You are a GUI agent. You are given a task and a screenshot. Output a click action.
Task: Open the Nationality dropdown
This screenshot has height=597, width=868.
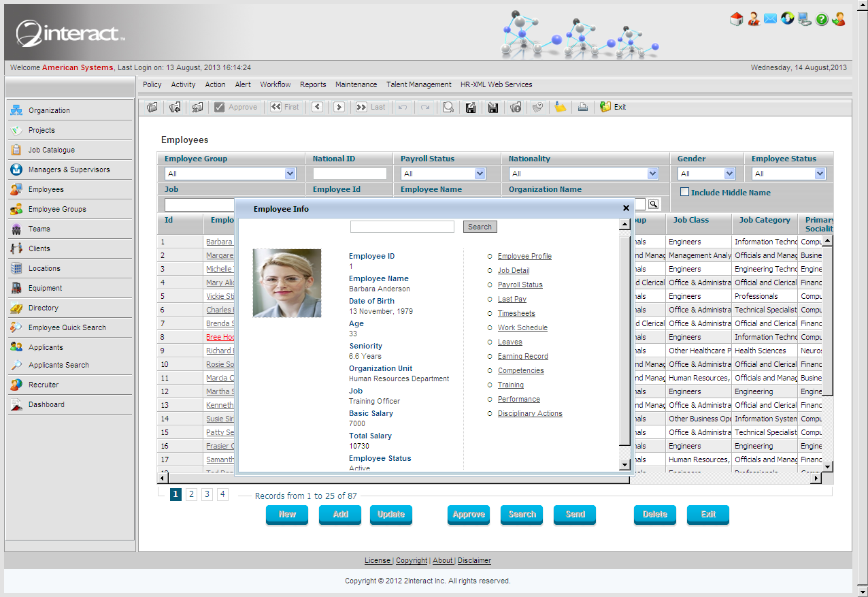[x=584, y=174]
